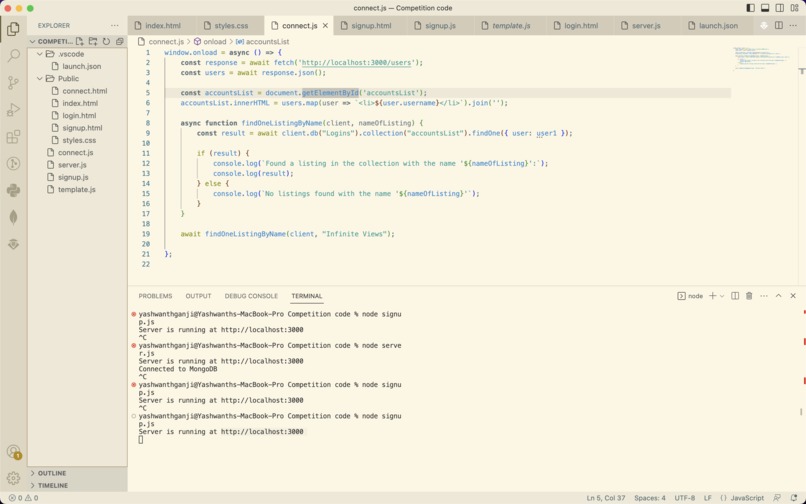Open new terminal launch profile dropdown

click(722, 296)
